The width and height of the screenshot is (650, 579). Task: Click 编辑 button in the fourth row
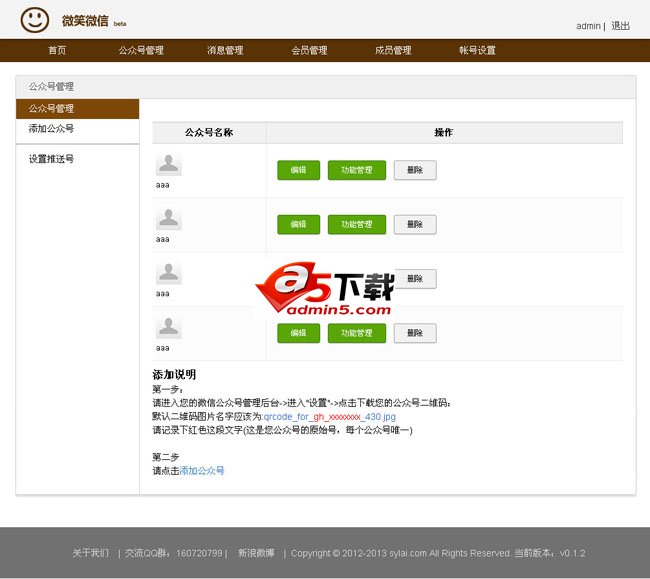pos(298,333)
